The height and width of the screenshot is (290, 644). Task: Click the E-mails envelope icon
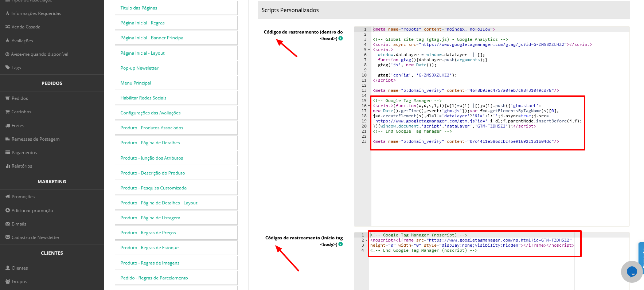coord(7,224)
